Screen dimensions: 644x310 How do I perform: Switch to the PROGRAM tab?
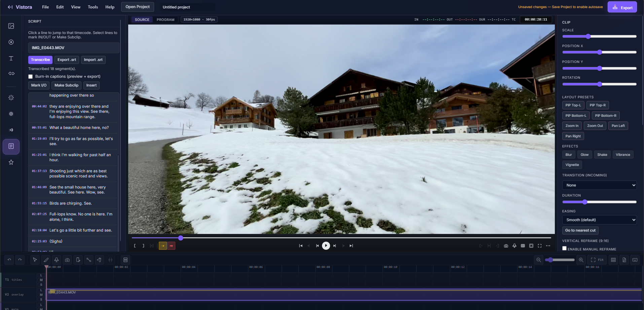coord(166,20)
